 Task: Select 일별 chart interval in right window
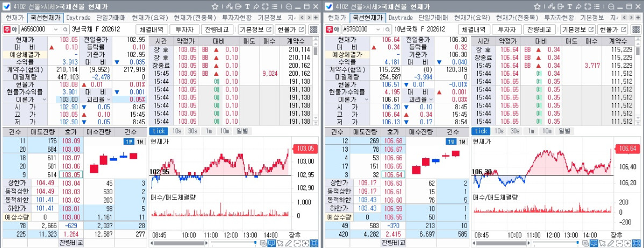pos(564,131)
